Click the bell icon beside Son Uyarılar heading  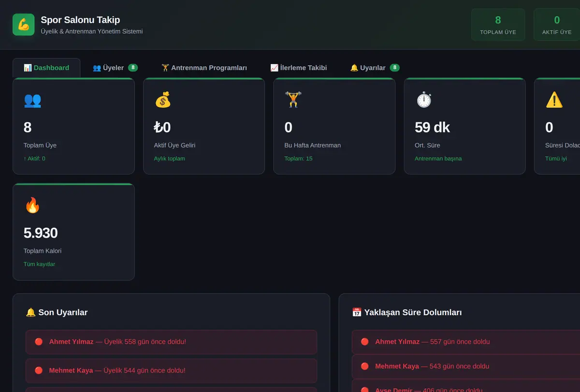click(31, 312)
